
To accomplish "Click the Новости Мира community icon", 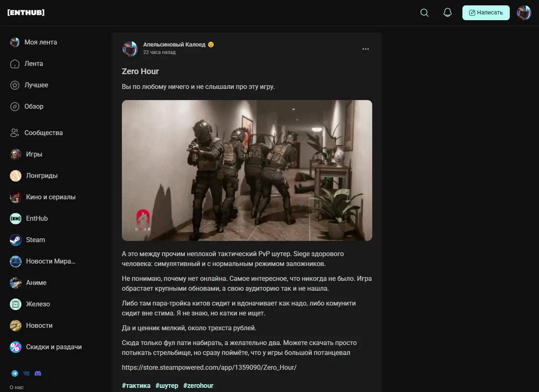I will point(16,261).
